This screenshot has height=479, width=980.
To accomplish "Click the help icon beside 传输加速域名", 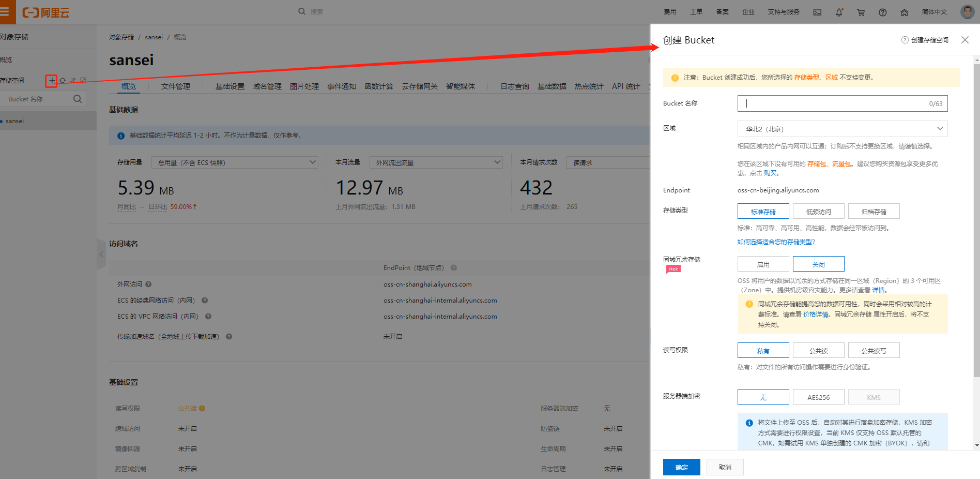I will click(229, 337).
